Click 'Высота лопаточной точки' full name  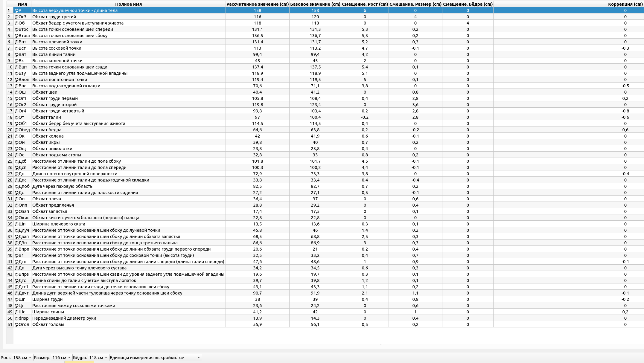(60, 80)
